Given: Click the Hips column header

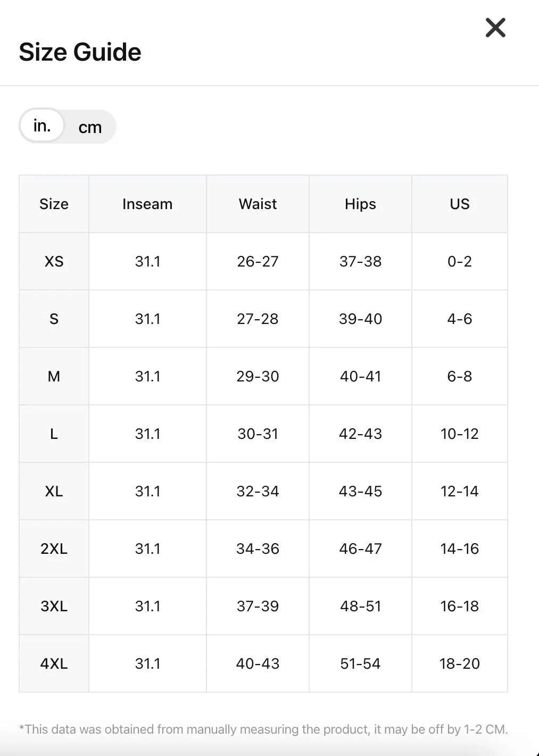Looking at the screenshot, I should [360, 204].
